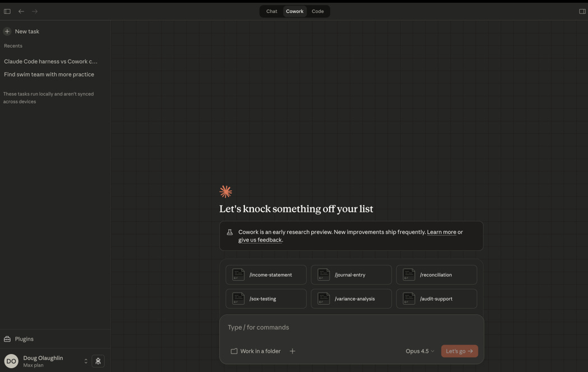Select the /income-statement command card
This screenshot has width=588, height=372.
click(266, 275)
